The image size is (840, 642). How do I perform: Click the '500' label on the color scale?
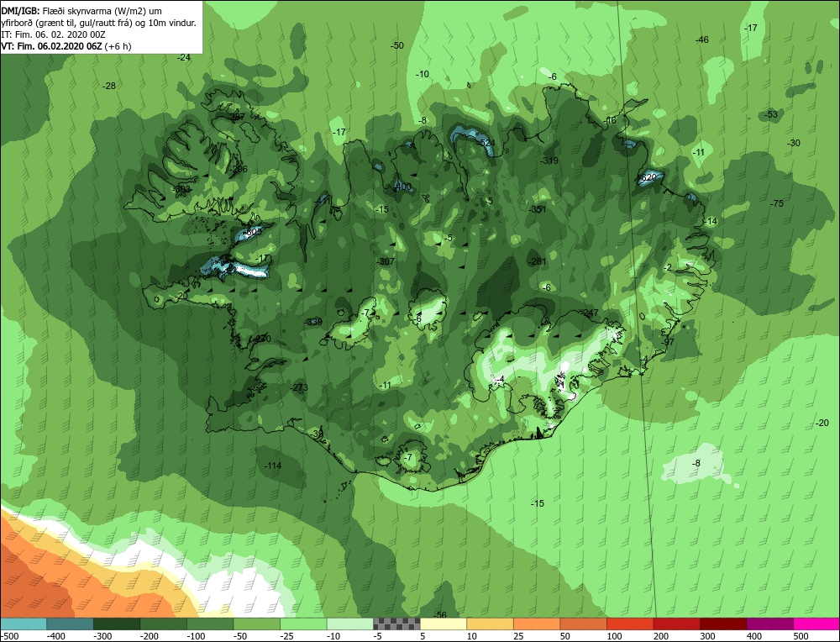tap(801, 636)
